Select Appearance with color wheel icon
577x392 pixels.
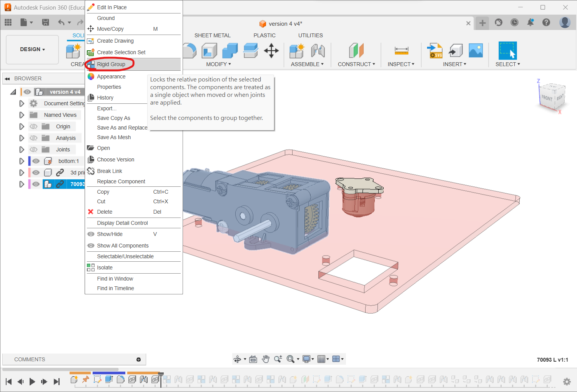tap(111, 76)
